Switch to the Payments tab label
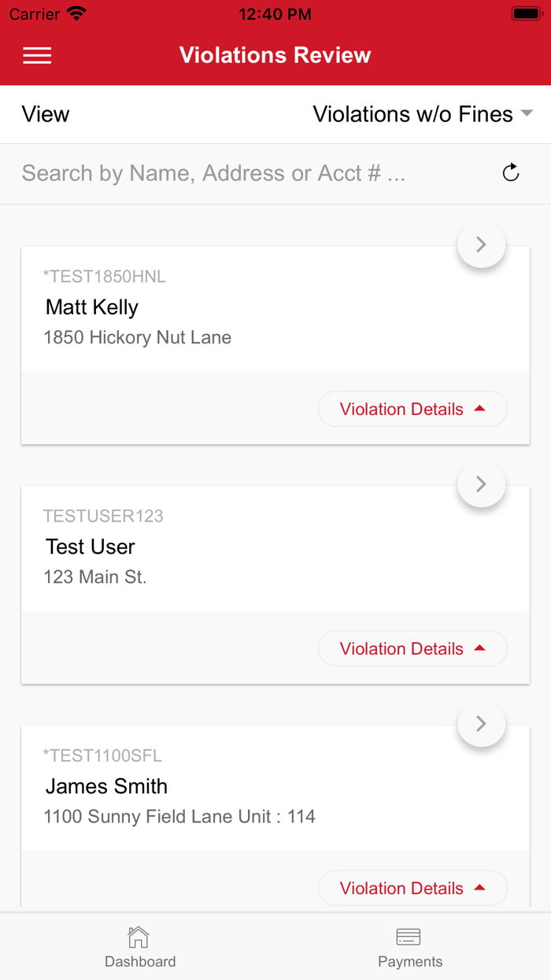The image size is (551, 980). click(x=410, y=962)
